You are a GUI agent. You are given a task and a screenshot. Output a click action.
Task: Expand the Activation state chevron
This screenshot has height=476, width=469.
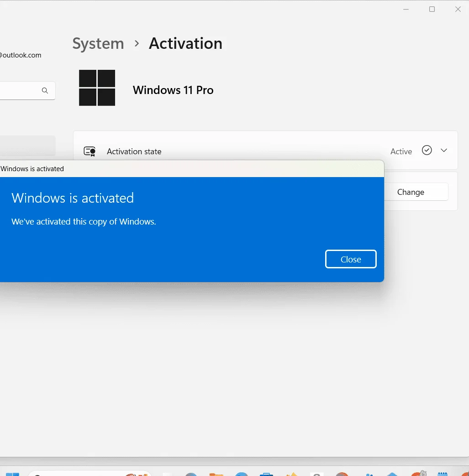[444, 150]
